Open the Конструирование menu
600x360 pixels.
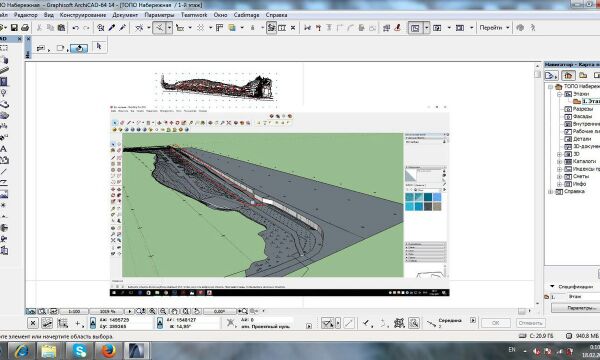click(83, 15)
